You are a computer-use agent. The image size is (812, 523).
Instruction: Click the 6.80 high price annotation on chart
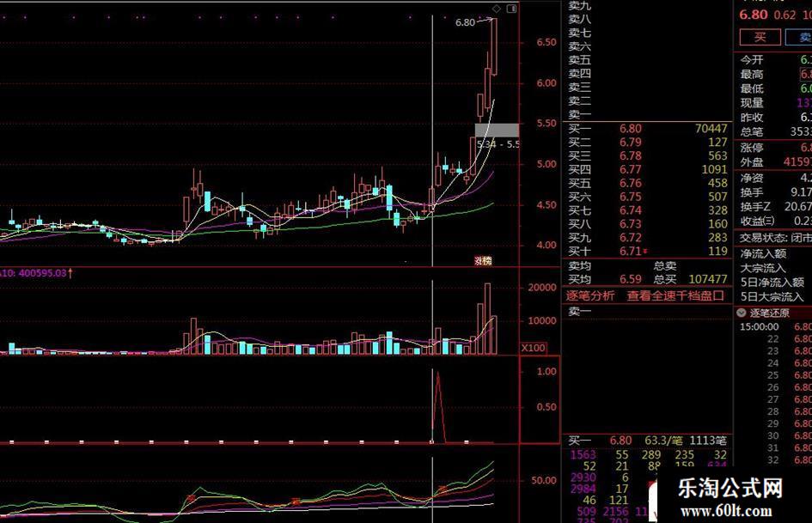coord(465,22)
